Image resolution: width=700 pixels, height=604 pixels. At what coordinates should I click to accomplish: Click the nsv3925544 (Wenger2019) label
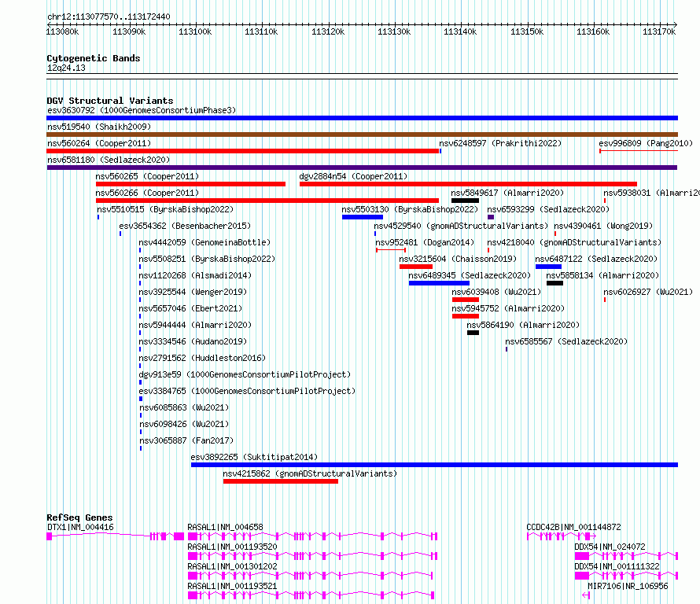coord(193,292)
